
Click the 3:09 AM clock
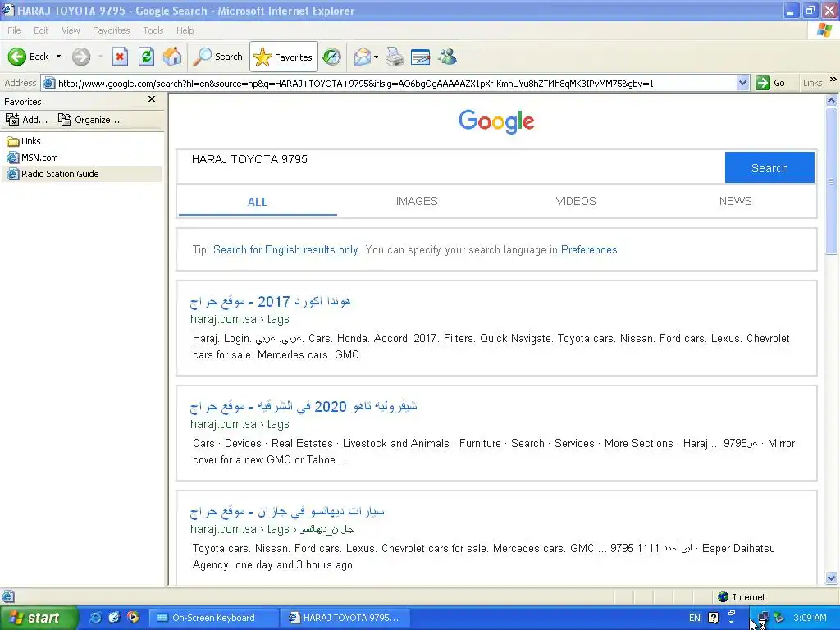tap(810, 618)
